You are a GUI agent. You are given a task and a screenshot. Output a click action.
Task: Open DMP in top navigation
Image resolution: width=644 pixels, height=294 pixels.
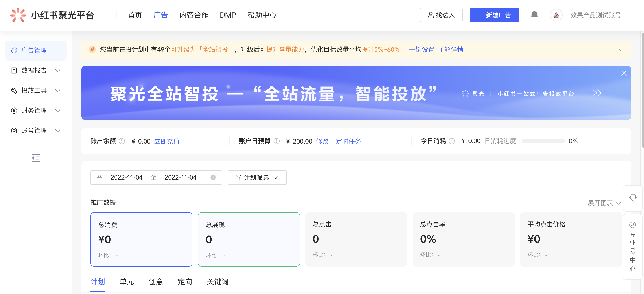click(228, 15)
